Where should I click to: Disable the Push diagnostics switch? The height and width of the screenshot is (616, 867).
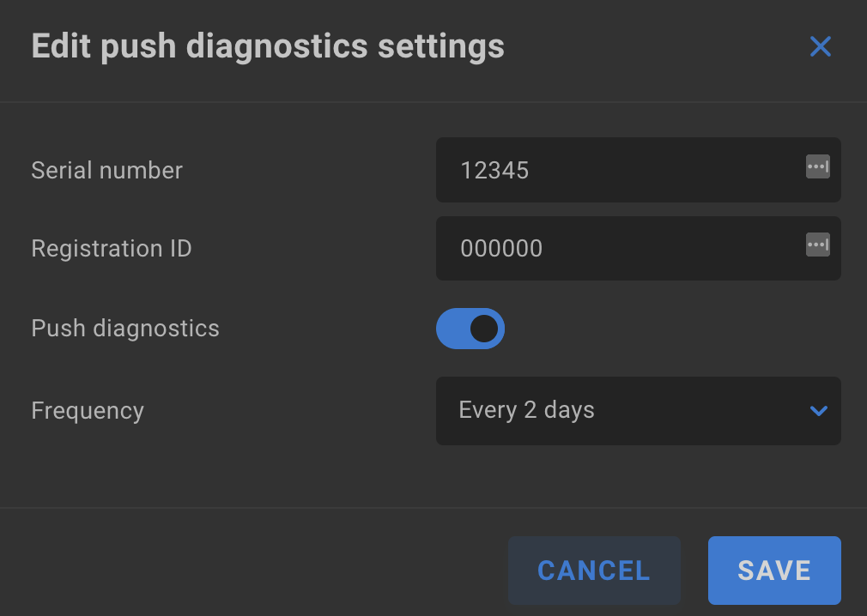pos(470,329)
